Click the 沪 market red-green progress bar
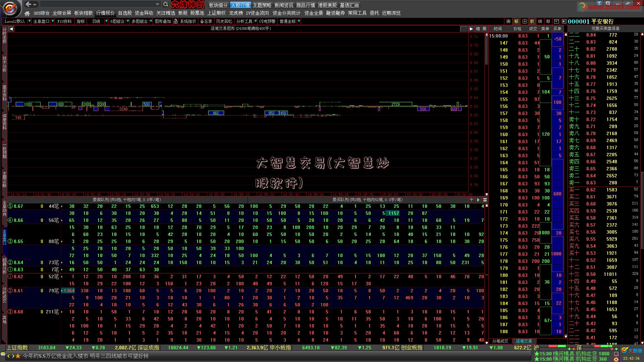This screenshot has height=362, width=644. [x=557, y=346]
